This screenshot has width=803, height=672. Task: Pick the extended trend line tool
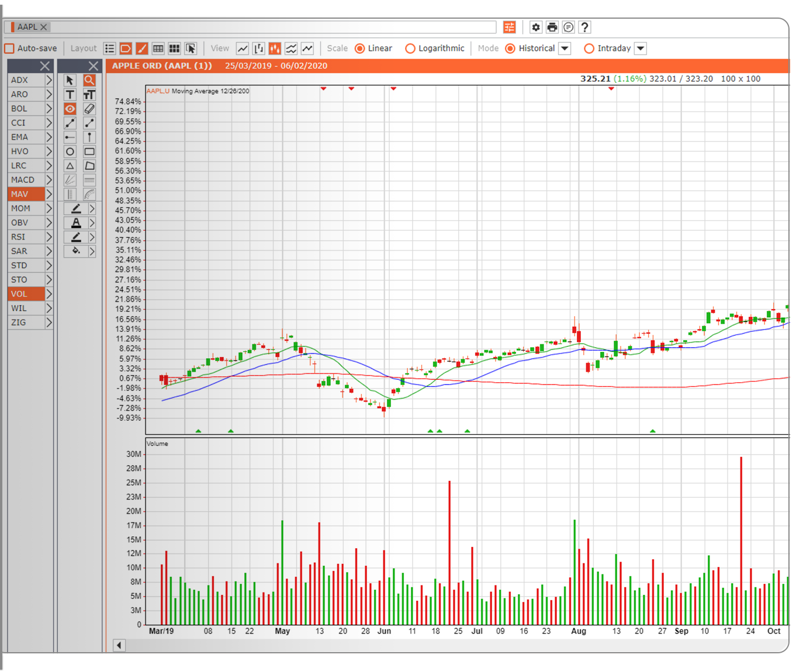tap(70, 123)
